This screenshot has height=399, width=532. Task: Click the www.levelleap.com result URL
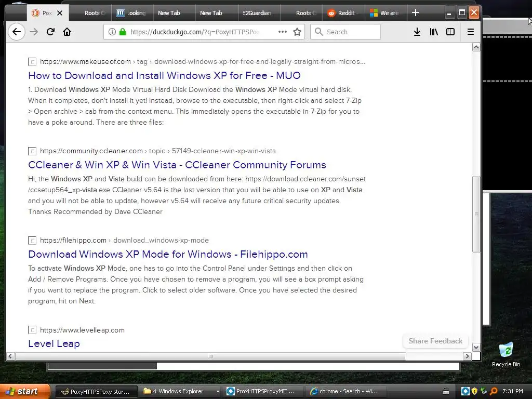click(82, 330)
